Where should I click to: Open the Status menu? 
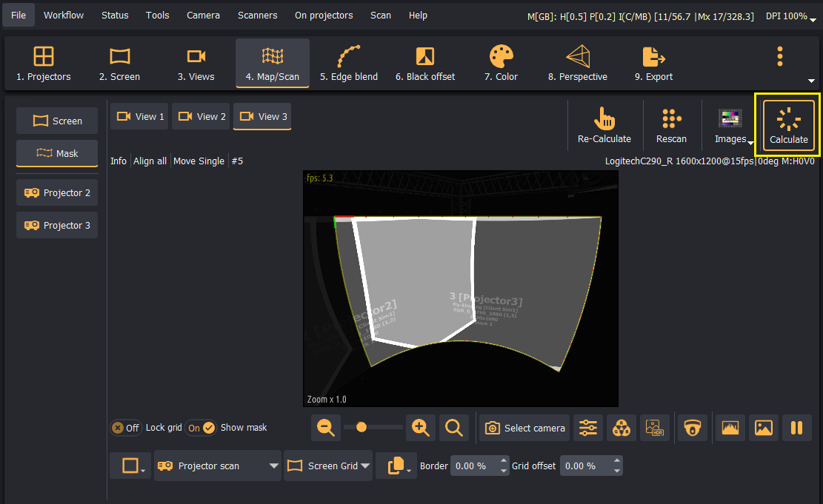(115, 16)
